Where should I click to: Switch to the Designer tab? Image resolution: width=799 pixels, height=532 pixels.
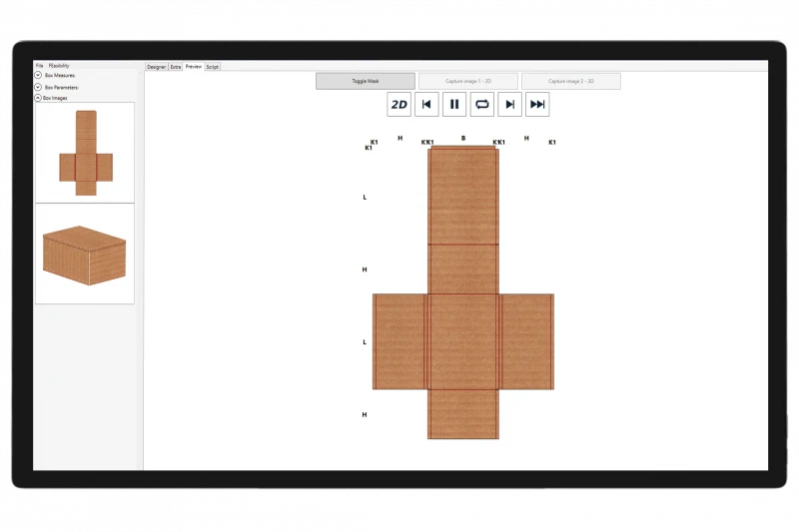pos(157,67)
